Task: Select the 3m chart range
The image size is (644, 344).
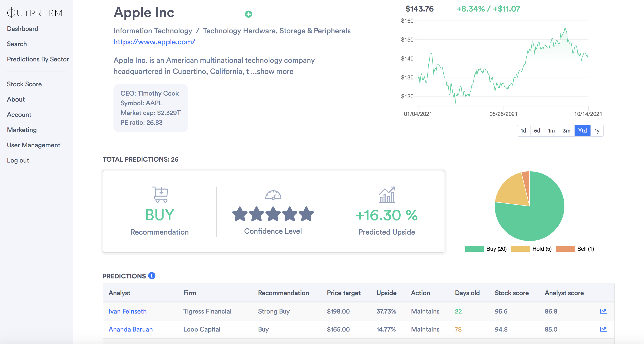Action: coord(566,131)
